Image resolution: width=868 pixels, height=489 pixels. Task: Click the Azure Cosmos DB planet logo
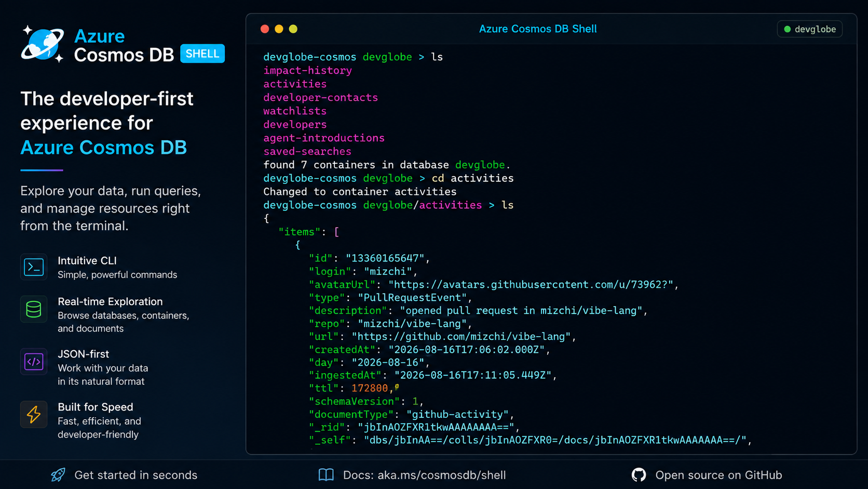(43, 44)
